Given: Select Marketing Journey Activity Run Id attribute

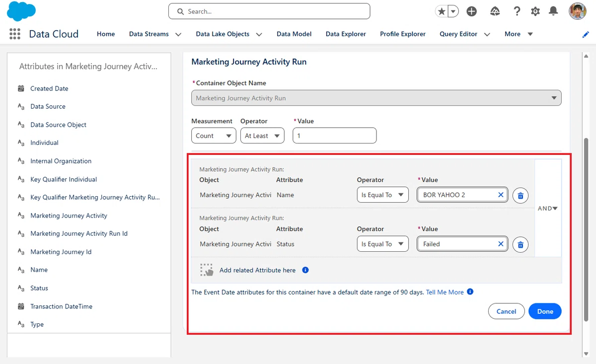Looking at the screenshot, I should (79, 233).
